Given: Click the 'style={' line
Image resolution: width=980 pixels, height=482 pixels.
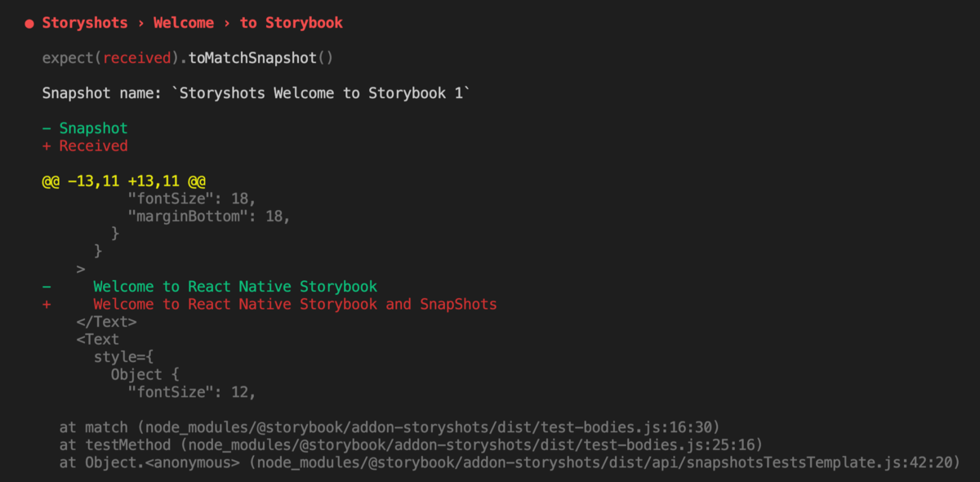Looking at the screenshot, I should point(123,357).
